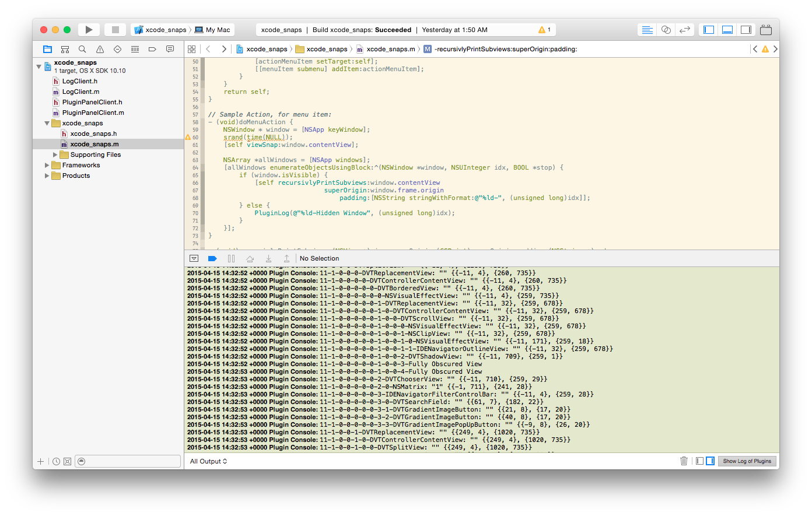Open the Find navigator

82,49
